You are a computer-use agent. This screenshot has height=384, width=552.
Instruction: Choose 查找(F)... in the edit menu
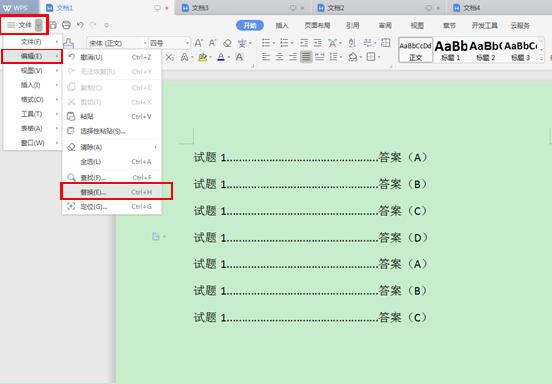(112, 177)
